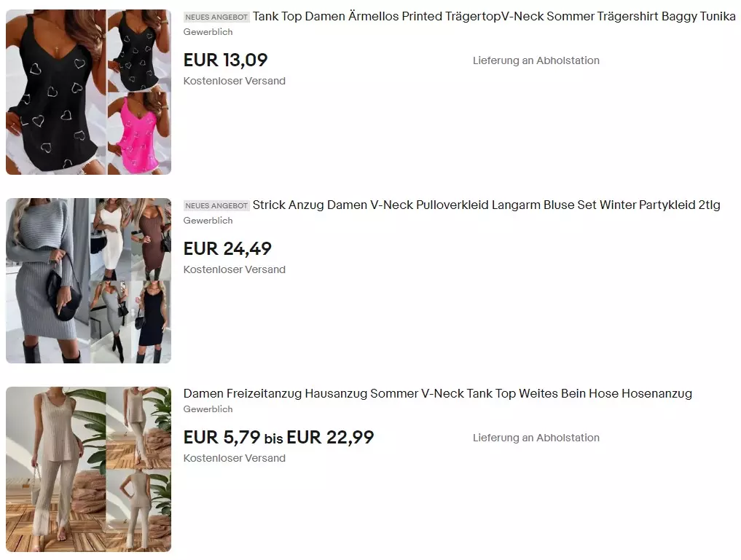Click Lieferung an Abholstation for the tank top
This screenshot has height=560, width=741.
tap(536, 60)
